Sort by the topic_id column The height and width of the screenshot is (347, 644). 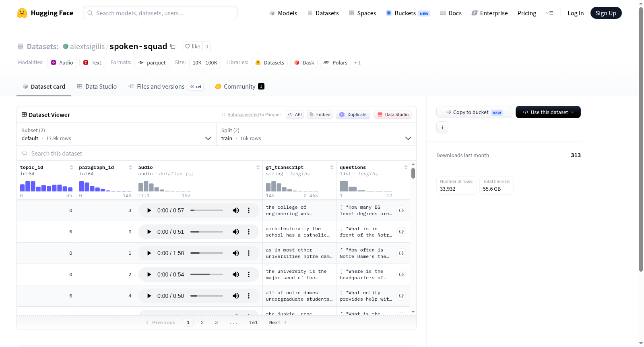click(71, 167)
